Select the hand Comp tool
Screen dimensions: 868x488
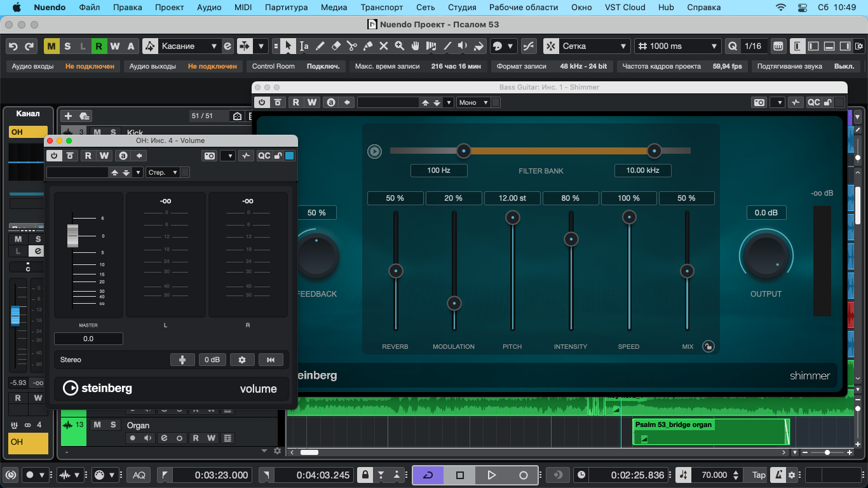point(416,46)
